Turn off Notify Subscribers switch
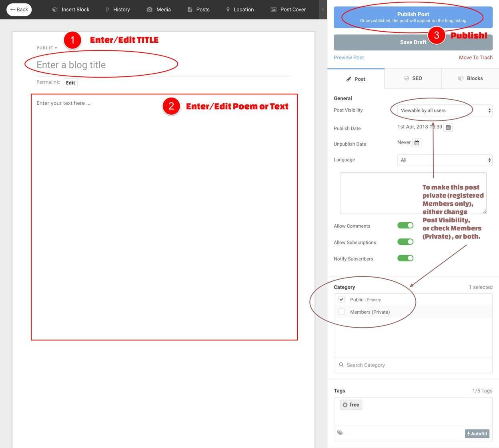This screenshot has width=499, height=448. pos(405,258)
